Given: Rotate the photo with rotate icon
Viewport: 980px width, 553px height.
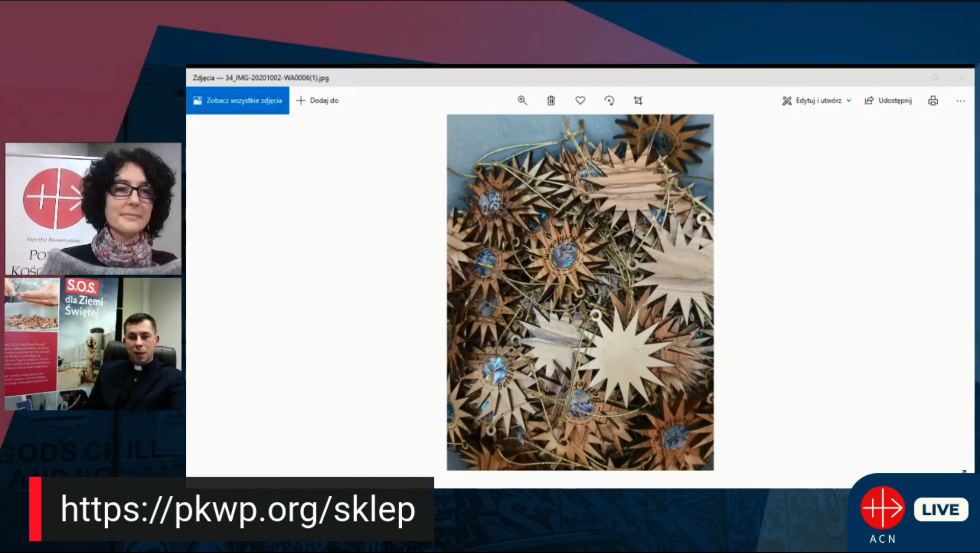Looking at the screenshot, I should [x=609, y=101].
